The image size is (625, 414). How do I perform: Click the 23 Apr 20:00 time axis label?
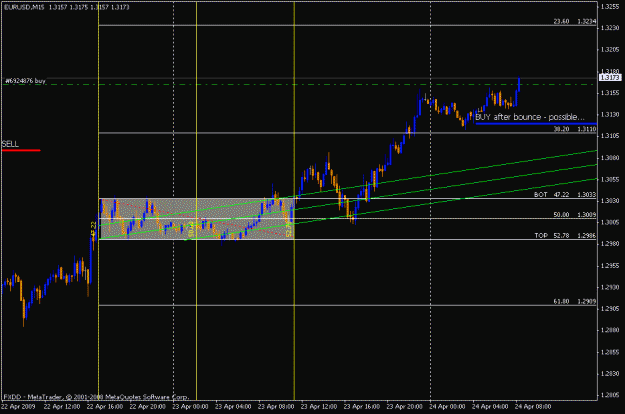405,407
